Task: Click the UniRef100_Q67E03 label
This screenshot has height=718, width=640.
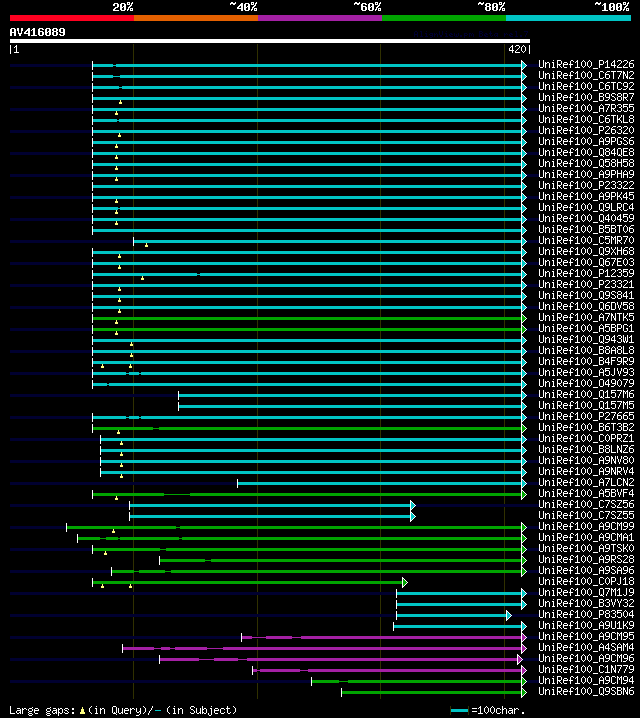Action: (x=586, y=262)
